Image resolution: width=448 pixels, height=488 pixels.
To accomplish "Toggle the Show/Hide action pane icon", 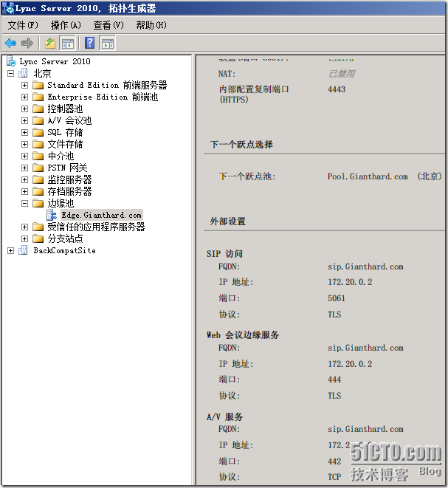I will (x=107, y=43).
